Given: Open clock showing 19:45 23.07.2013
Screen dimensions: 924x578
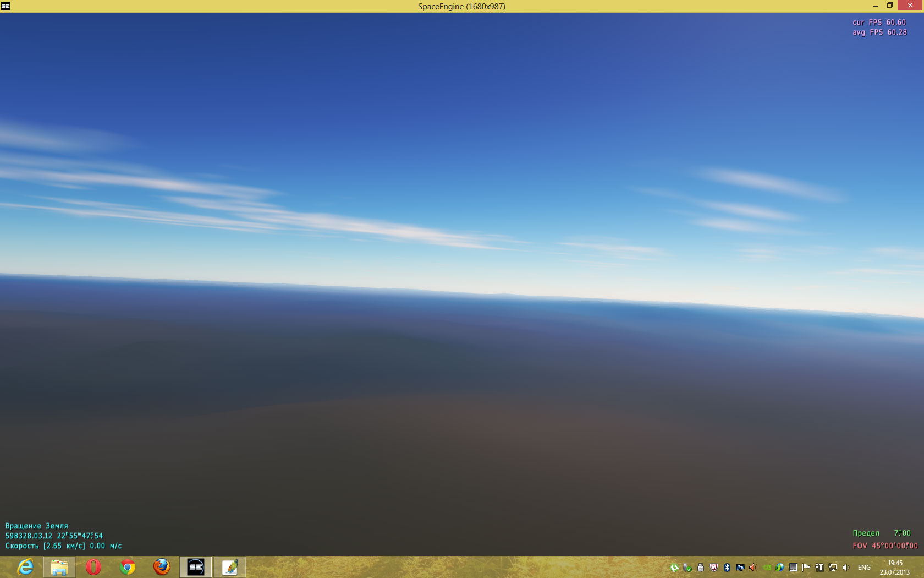Looking at the screenshot, I should (x=895, y=568).
